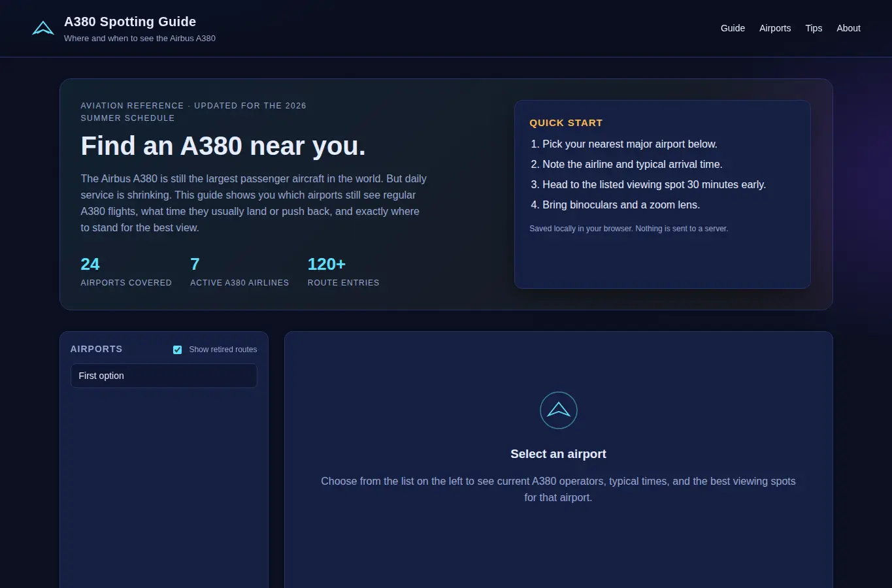892x588 pixels.
Task: Click step Note the airline and typical arrival time
Action: [632, 165]
